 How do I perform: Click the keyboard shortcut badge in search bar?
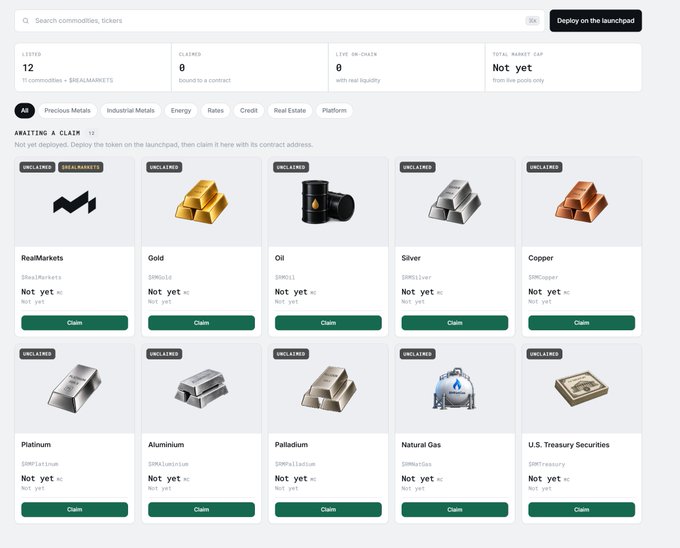coord(532,21)
